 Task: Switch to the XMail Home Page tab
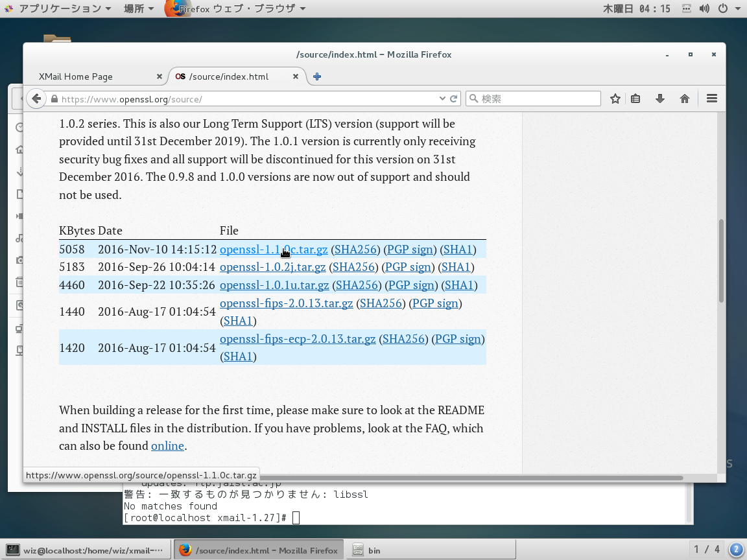(x=75, y=76)
